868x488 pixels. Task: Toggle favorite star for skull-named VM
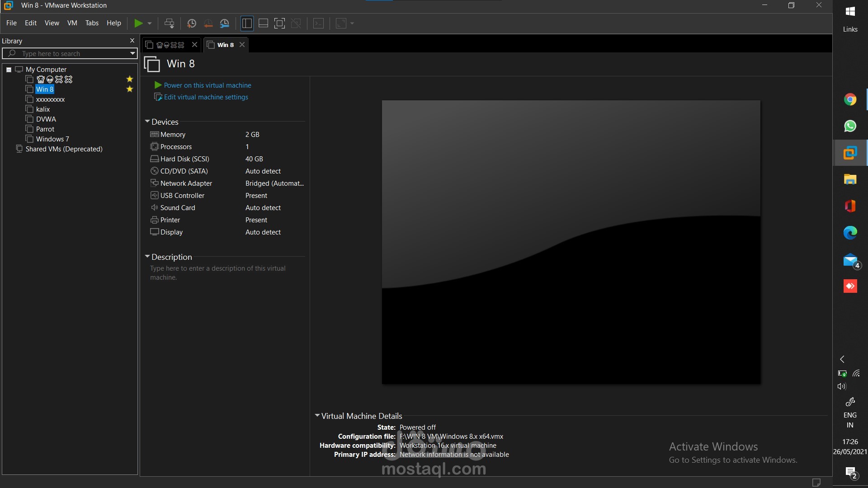[x=130, y=79]
